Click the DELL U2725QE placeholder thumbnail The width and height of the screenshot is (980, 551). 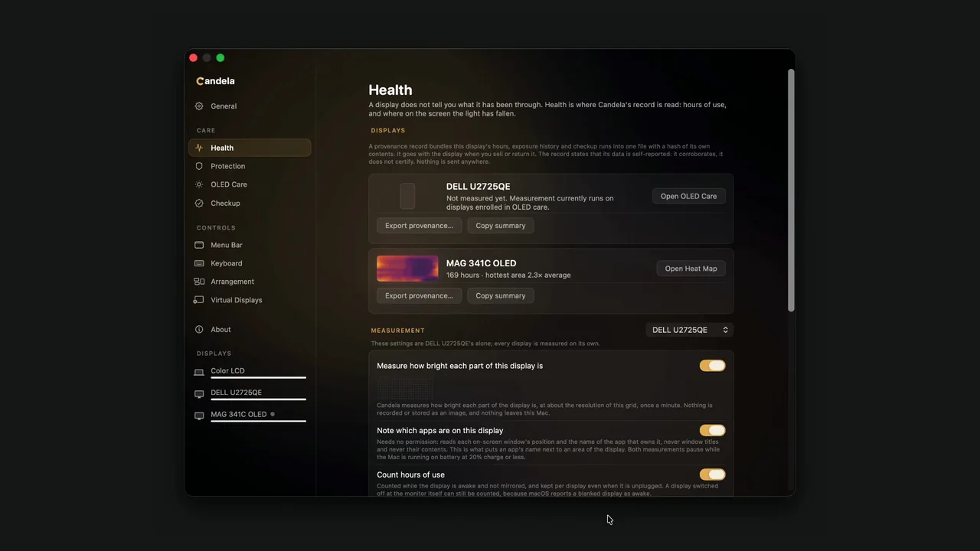coord(407,197)
